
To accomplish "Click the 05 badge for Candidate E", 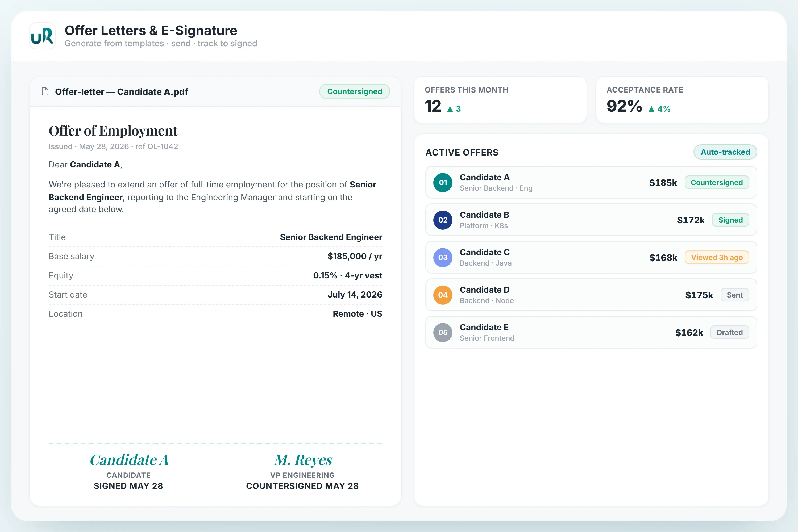I will [x=443, y=333].
